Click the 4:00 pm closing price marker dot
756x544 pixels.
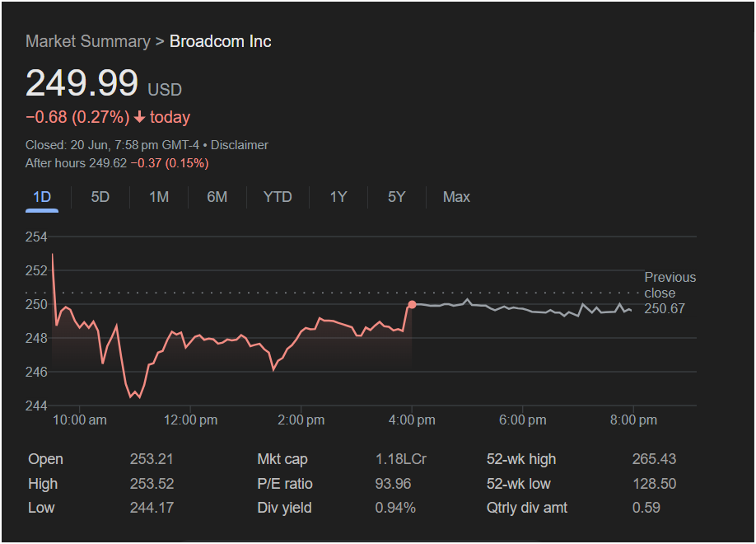[412, 305]
